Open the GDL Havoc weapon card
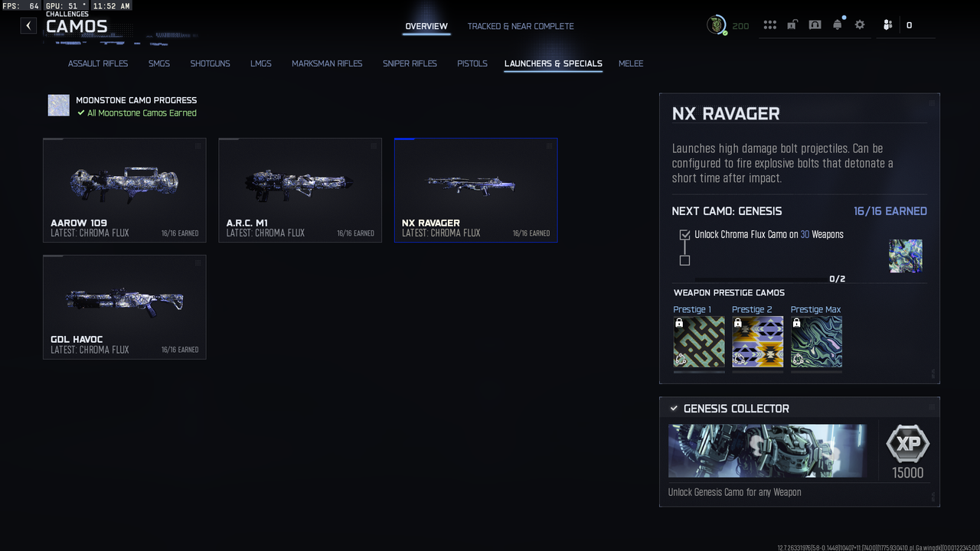Screen dimensions: 980x551 coord(125,307)
